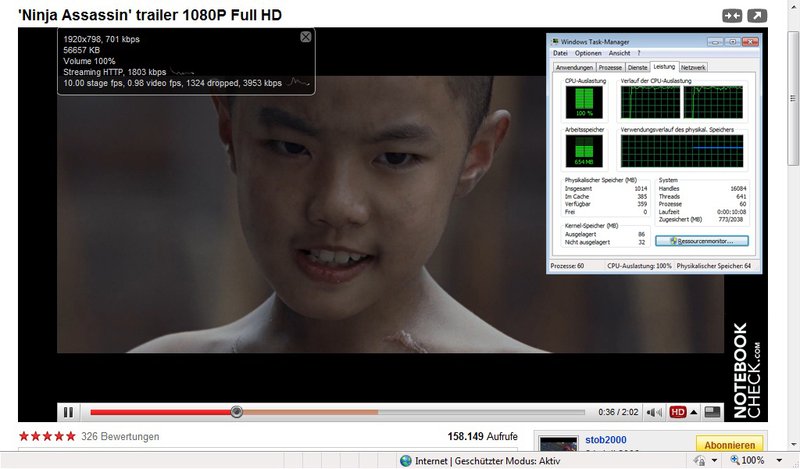This screenshot has width=800, height=469.
Task: Pause the video with the pause button
Action: pyautogui.click(x=68, y=412)
